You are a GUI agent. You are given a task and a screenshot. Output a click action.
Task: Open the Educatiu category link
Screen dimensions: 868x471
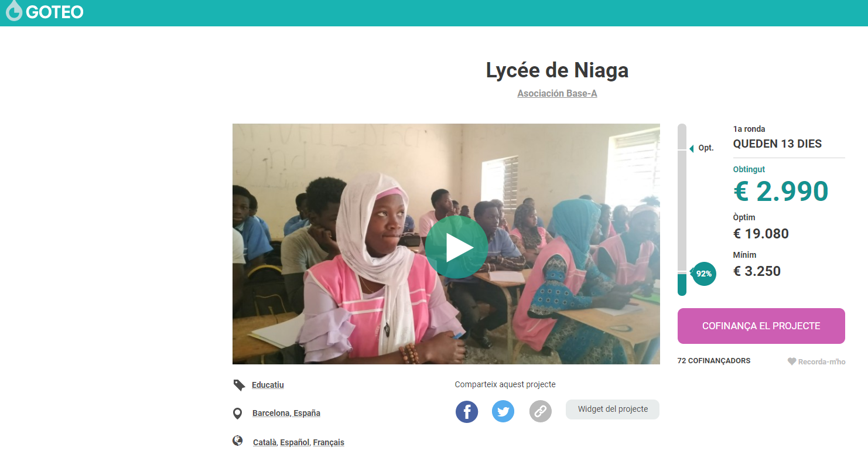pyautogui.click(x=268, y=385)
